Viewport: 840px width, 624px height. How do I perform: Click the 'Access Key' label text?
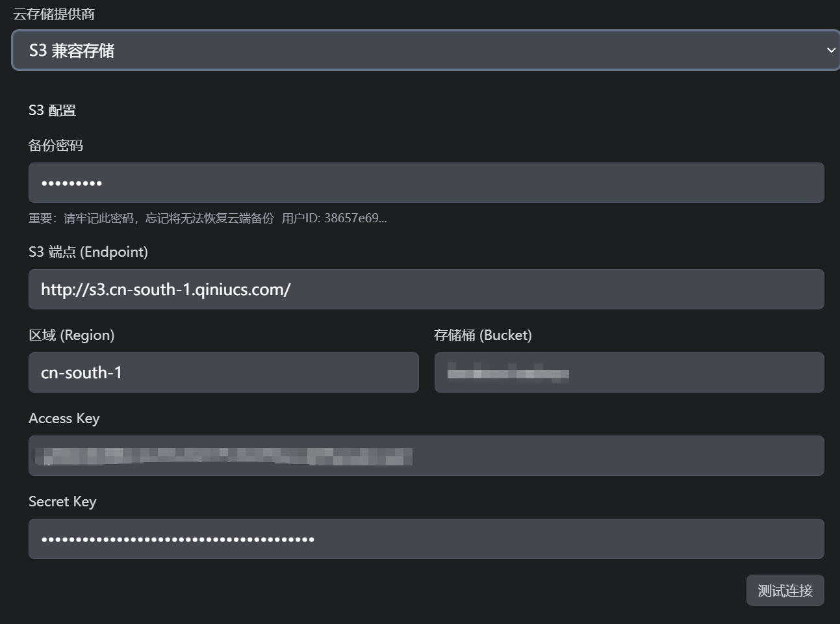click(64, 419)
